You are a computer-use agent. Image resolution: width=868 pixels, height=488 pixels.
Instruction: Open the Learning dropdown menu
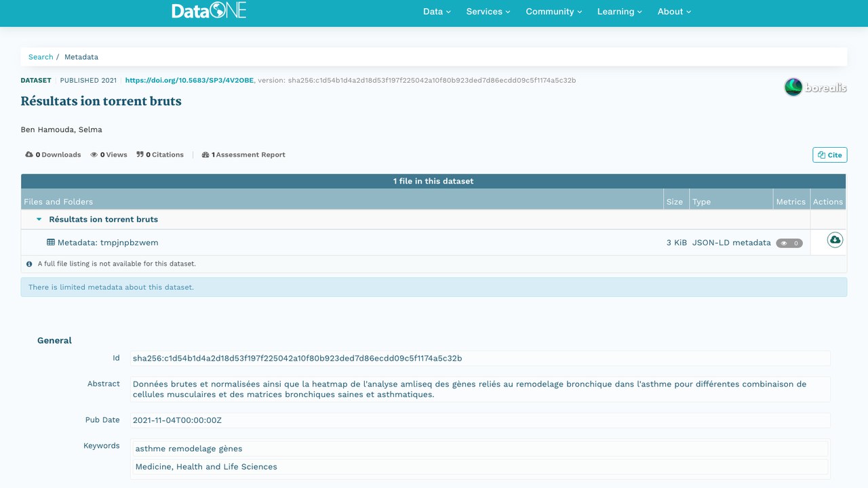click(x=620, y=12)
